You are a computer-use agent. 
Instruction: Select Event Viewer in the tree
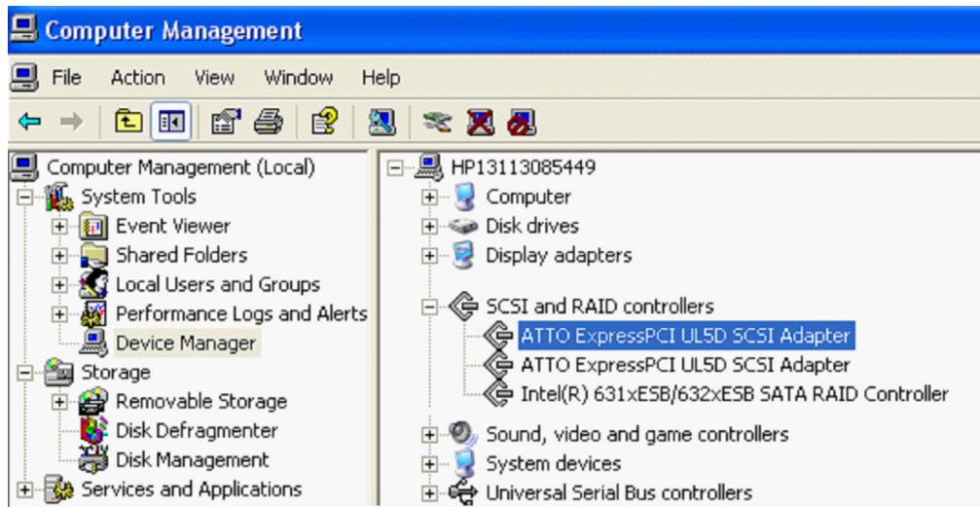coord(173,226)
